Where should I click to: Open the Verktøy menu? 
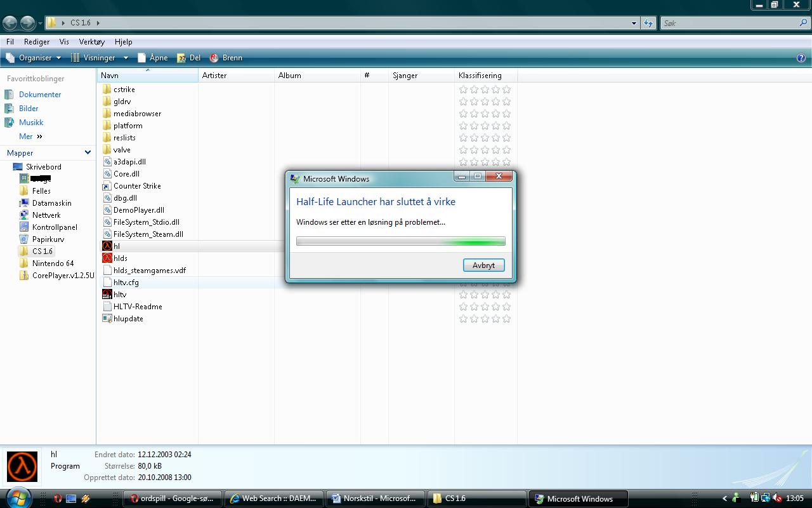(91, 41)
